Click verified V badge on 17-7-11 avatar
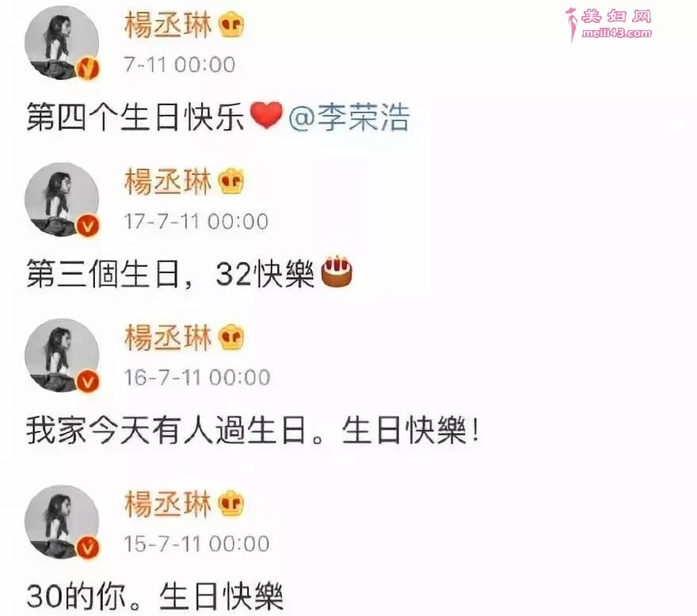697x616 pixels. (x=88, y=226)
